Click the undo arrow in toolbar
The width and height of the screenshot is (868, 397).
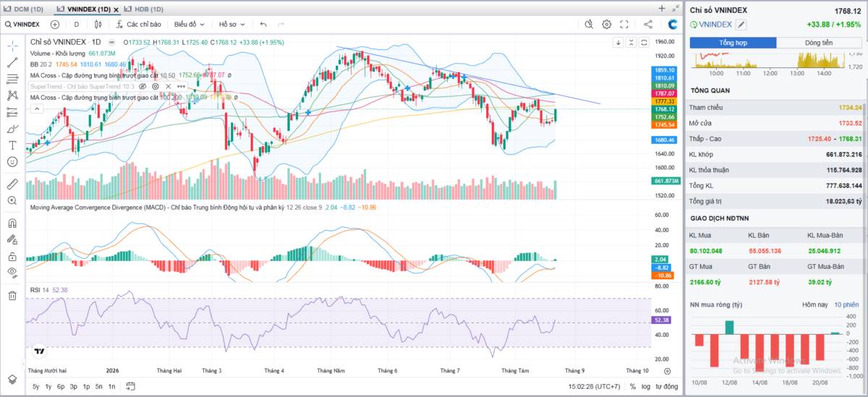(x=263, y=24)
